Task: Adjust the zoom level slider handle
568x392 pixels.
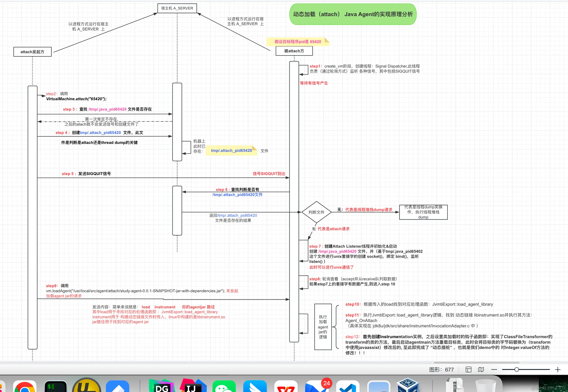Action: (x=517, y=369)
